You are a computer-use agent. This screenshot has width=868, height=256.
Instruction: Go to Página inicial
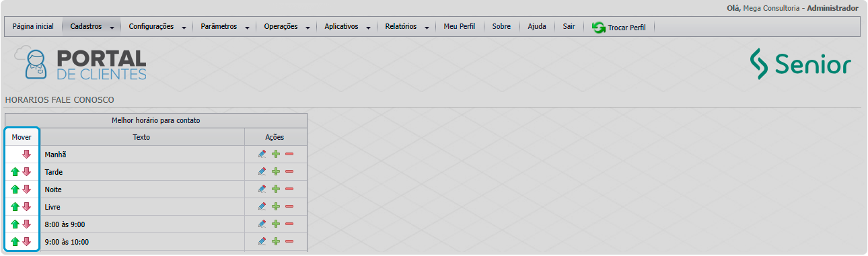(x=33, y=27)
